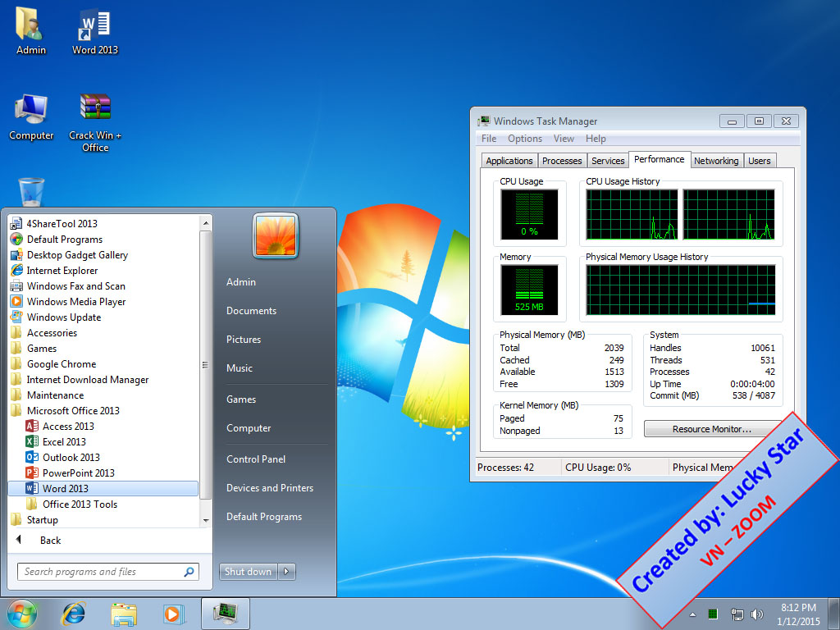Open the Recycle Bin on desktop

click(31, 192)
